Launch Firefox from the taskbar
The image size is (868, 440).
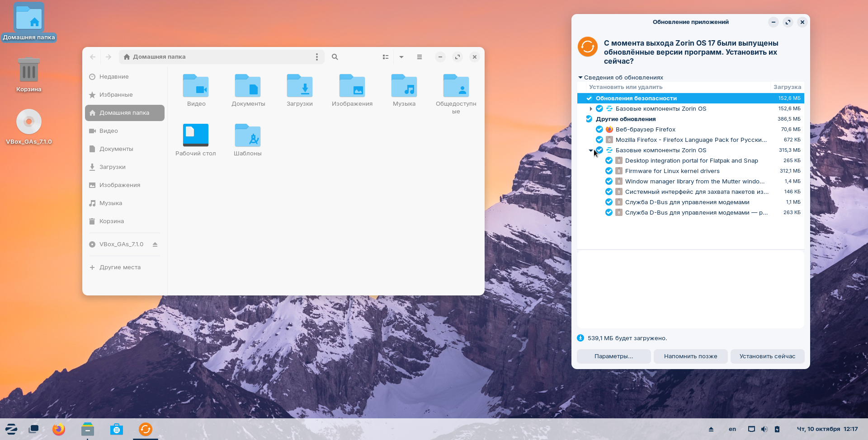click(59, 429)
